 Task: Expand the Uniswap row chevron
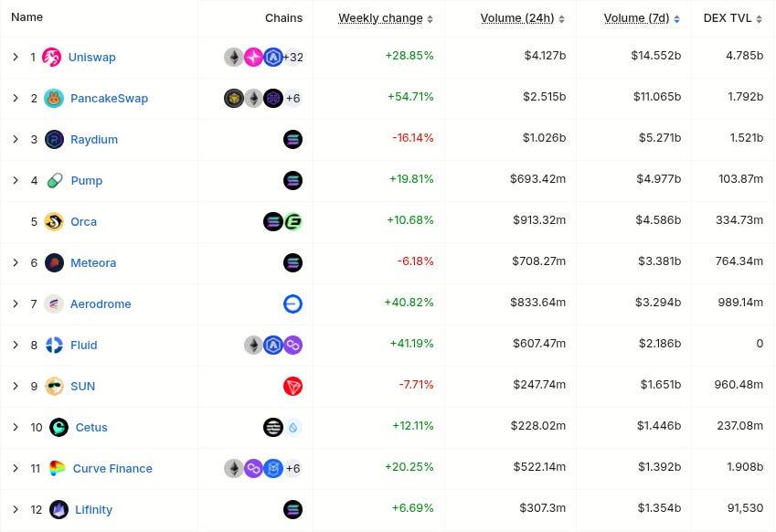click(x=16, y=58)
